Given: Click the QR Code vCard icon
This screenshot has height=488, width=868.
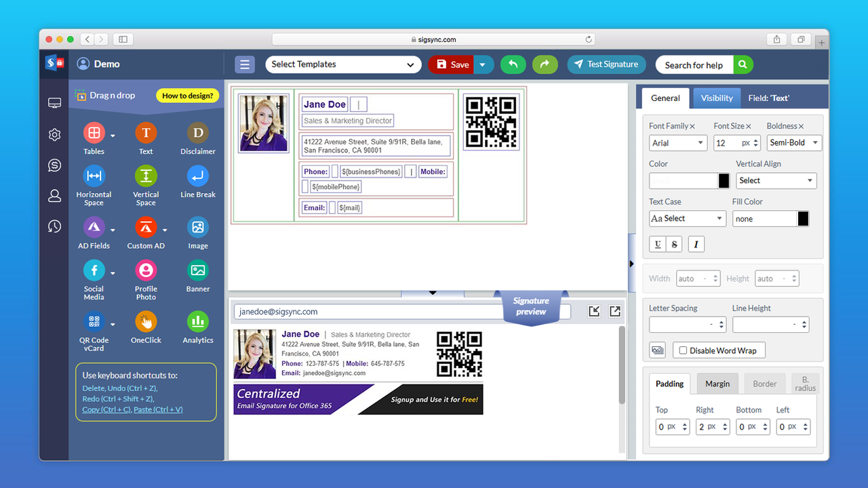Looking at the screenshot, I should point(94,321).
